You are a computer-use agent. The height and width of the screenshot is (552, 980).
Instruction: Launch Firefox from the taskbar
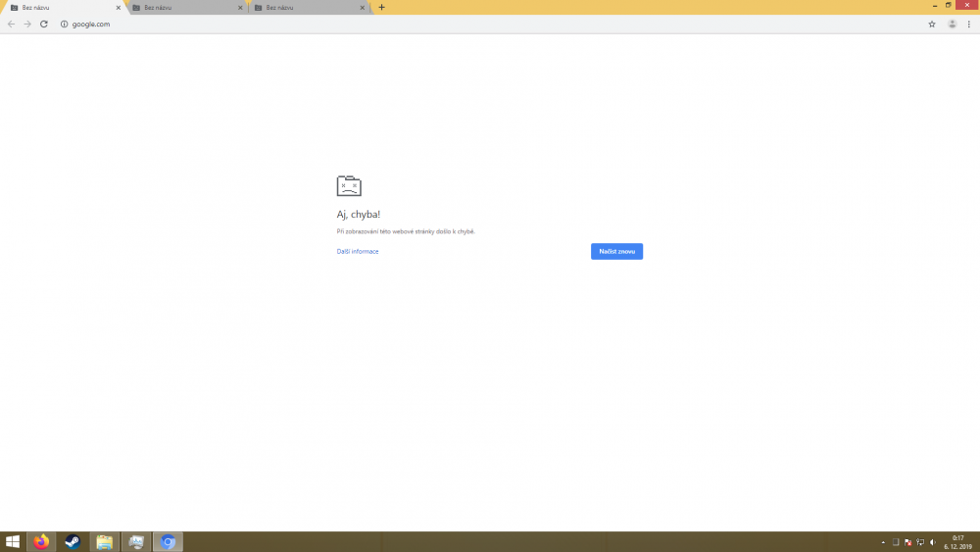[x=41, y=542]
